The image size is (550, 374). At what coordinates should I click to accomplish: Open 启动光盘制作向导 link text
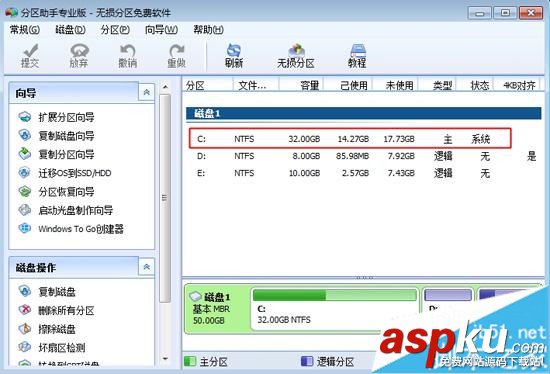[76, 210]
